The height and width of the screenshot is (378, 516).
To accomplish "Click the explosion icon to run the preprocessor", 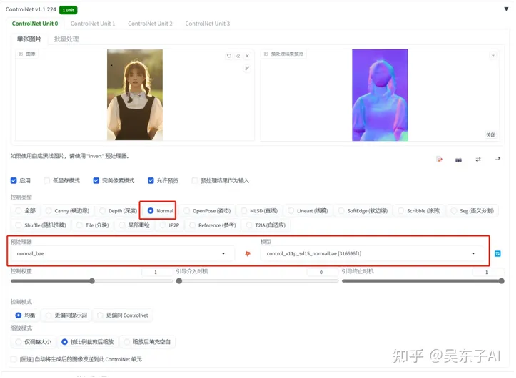I will (248, 254).
